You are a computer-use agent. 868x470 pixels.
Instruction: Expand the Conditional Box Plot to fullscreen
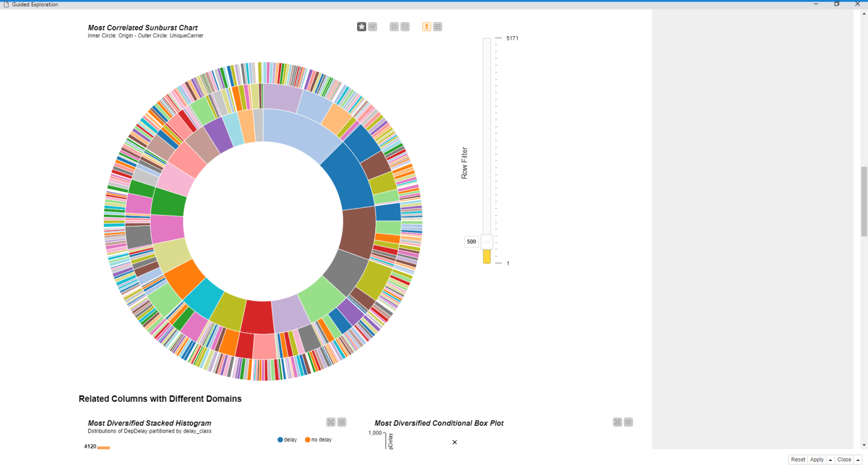(x=618, y=422)
